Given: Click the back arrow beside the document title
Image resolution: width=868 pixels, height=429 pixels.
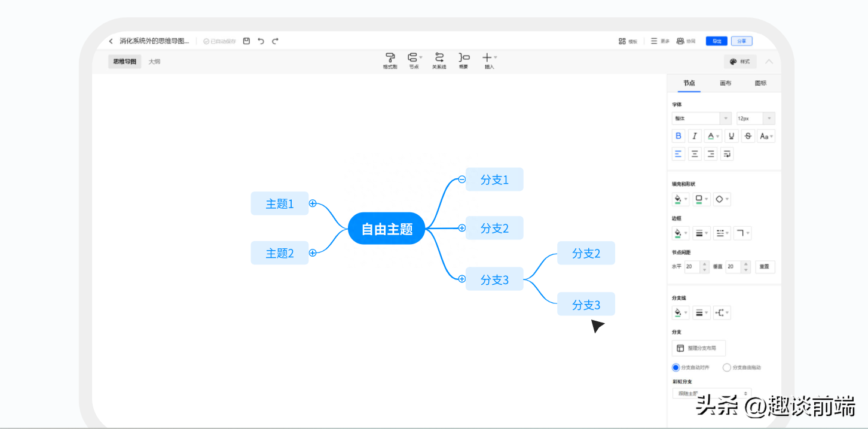Looking at the screenshot, I should (x=111, y=41).
